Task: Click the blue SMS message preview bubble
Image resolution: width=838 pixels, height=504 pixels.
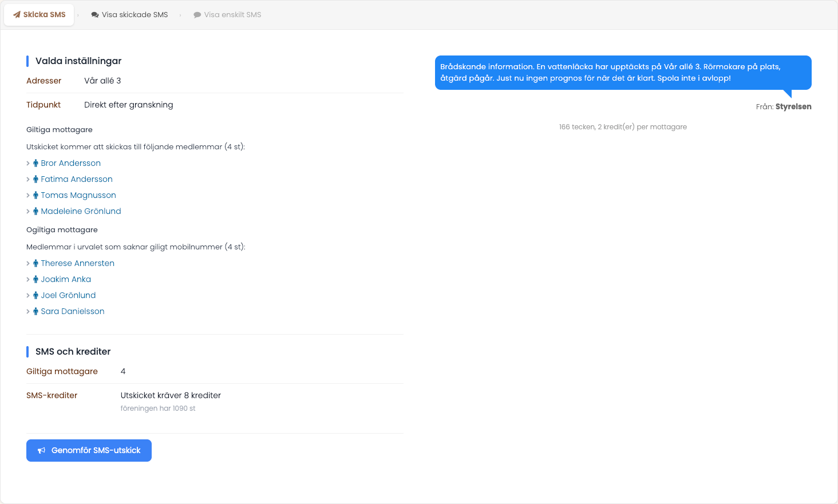Action: click(x=623, y=73)
